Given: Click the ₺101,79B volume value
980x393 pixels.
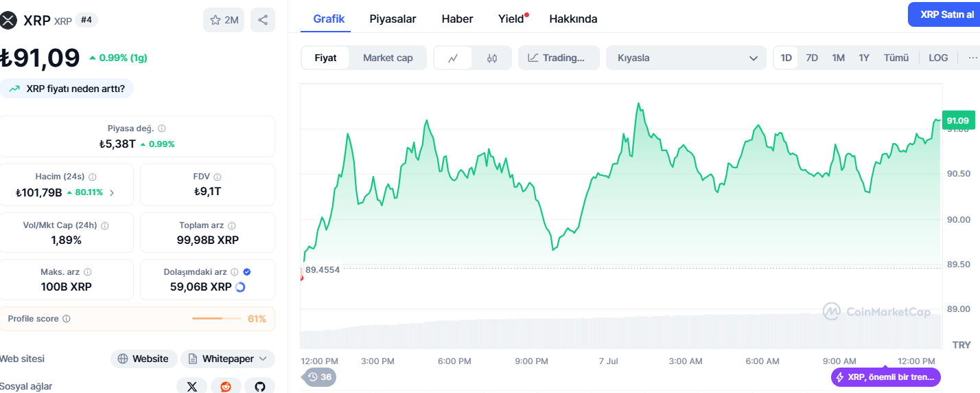Looking at the screenshot, I should pos(39,192).
